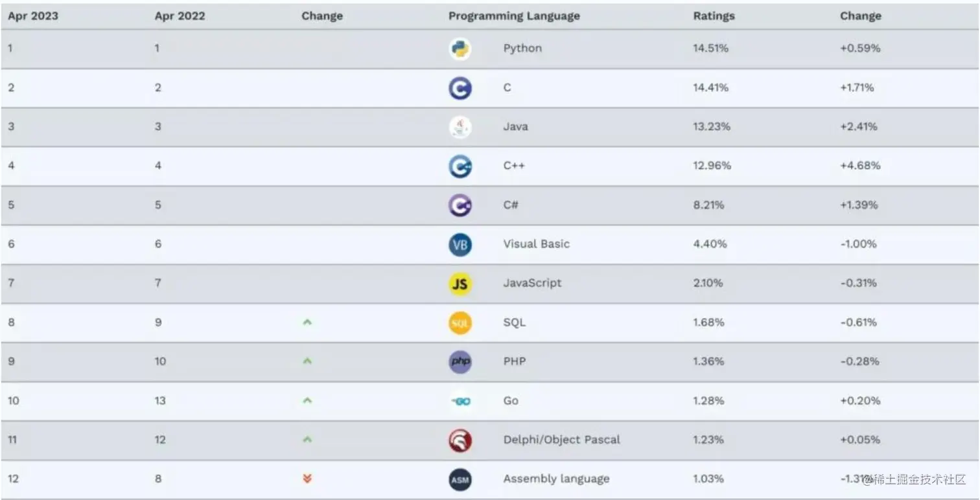The image size is (980, 500).
Task: Click the Delphi helmet logo icon
Action: point(460,440)
